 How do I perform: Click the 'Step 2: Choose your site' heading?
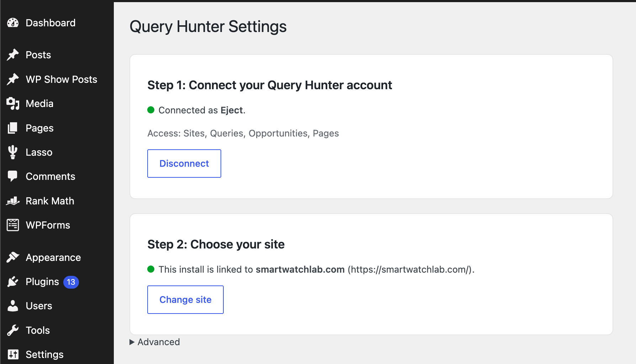coord(216,245)
